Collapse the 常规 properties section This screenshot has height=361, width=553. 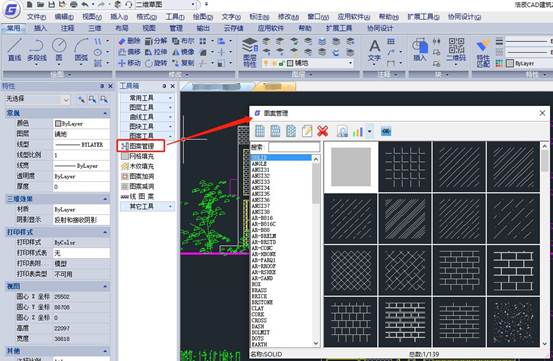[105, 113]
